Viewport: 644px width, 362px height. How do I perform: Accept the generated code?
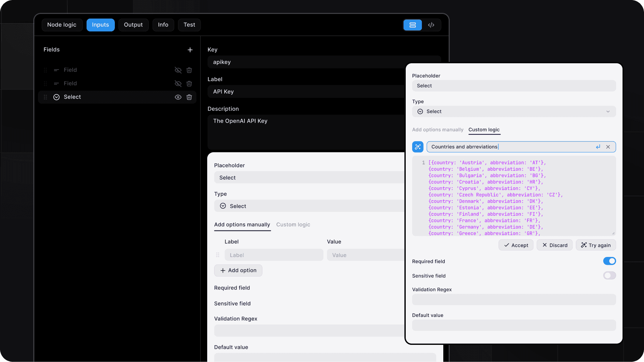point(516,245)
